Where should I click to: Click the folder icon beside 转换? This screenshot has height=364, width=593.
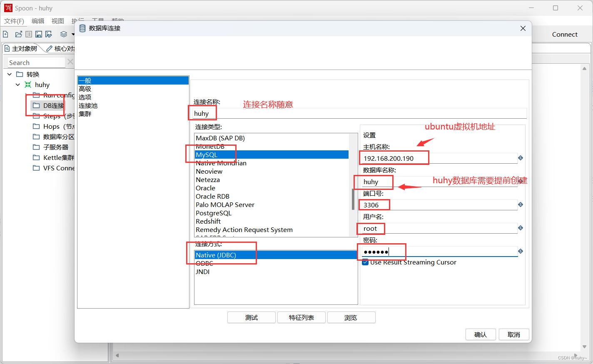20,74
